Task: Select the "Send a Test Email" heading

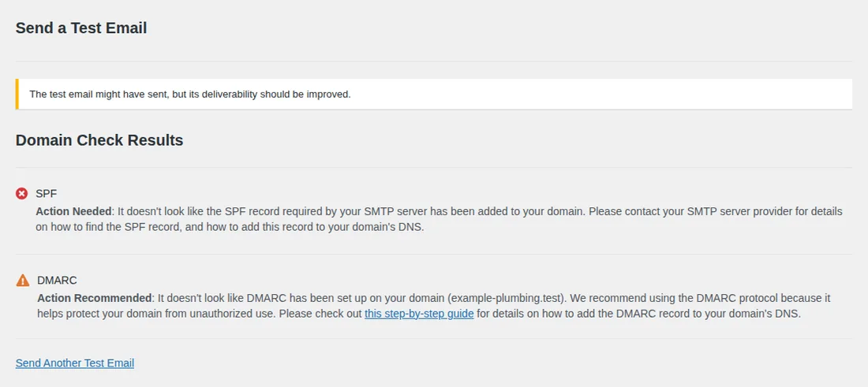Action: coord(81,28)
